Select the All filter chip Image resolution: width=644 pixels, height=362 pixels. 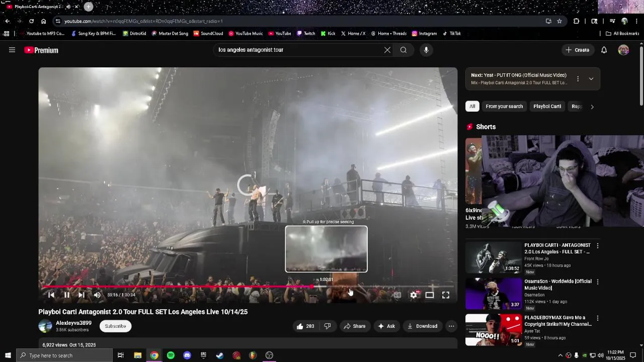472,107
